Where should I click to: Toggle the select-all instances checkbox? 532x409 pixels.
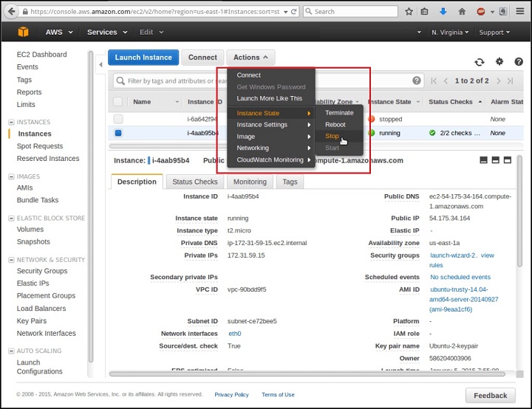[x=117, y=101]
